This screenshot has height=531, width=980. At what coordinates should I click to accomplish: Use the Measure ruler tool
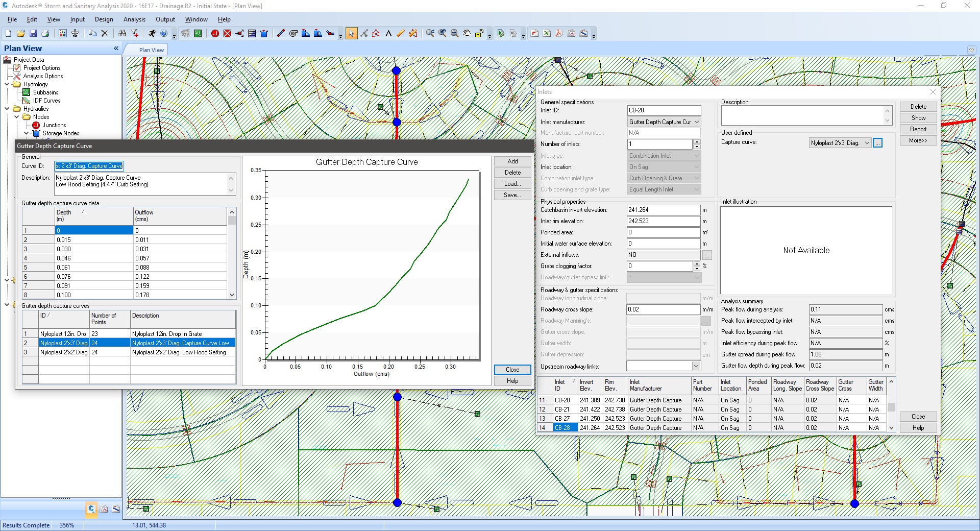pos(401,33)
